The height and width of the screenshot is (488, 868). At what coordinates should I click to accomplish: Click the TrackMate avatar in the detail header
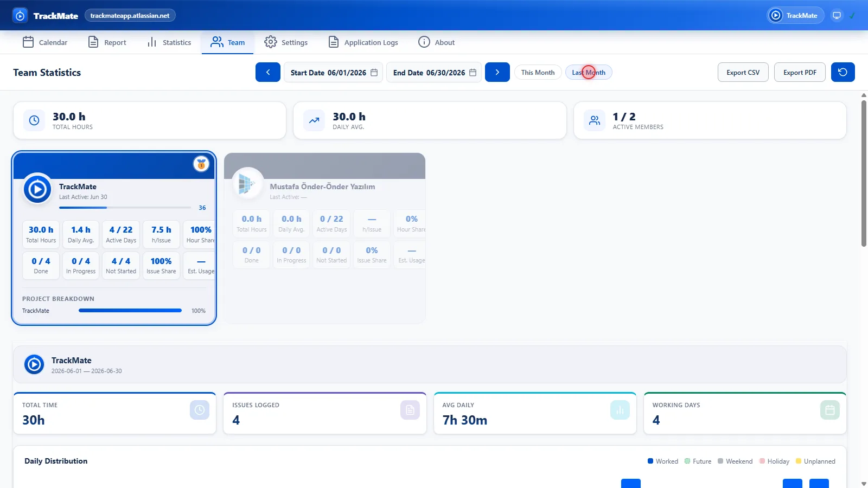click(x=34, y=364)
